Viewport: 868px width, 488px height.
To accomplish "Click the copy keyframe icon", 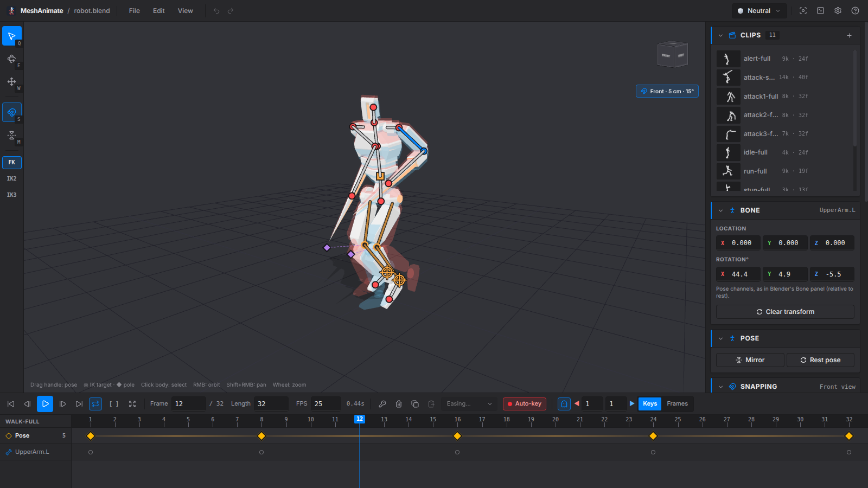I will (x=415, y=404).
